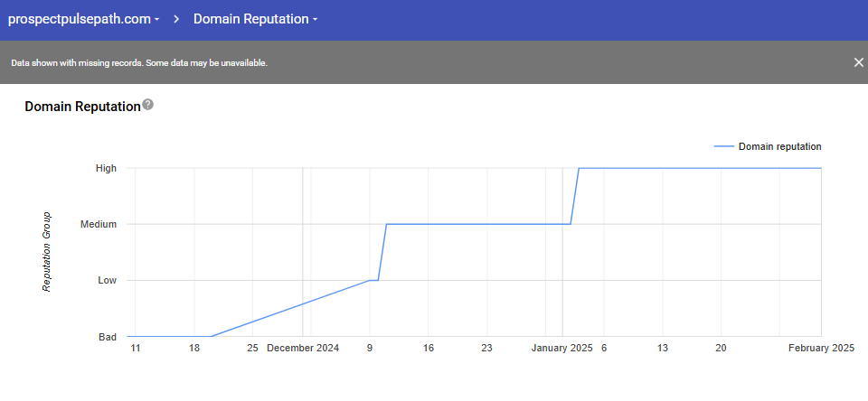Click the missing records warning message text
Screen dimensions: 868x401
pos(139,63)
